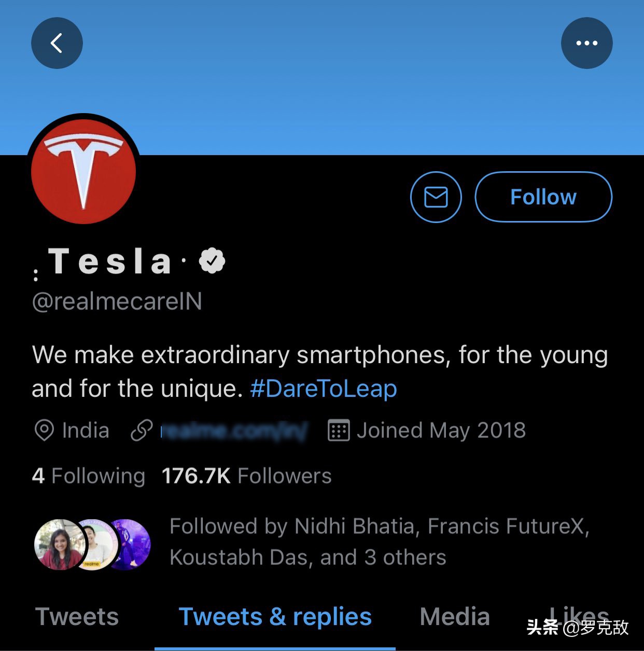Screen dimensions: 644x651
Task: Toggle the Follow button
Action: [x=543, y=197]
